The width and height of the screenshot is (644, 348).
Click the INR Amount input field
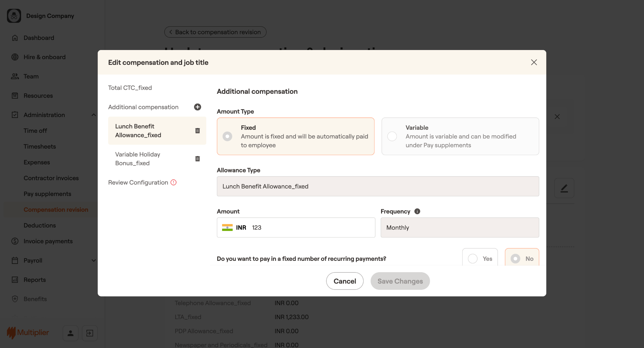tap(311, 227)
